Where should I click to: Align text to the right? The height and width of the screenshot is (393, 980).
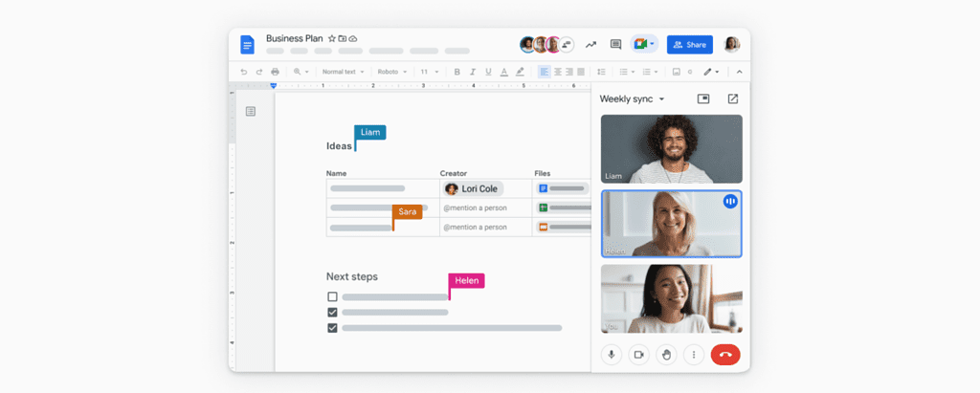coord(568,72)
